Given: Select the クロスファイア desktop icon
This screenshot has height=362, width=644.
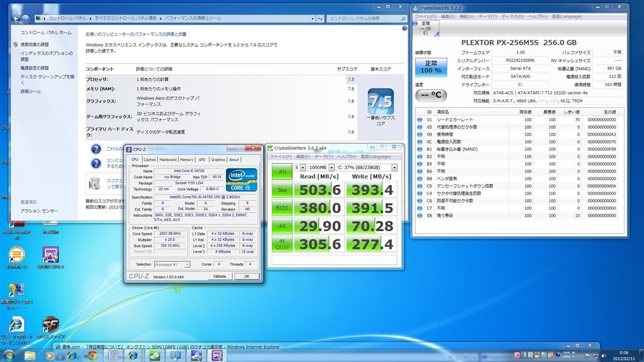Looking at the screenshot, I should [x=50, y=327].
